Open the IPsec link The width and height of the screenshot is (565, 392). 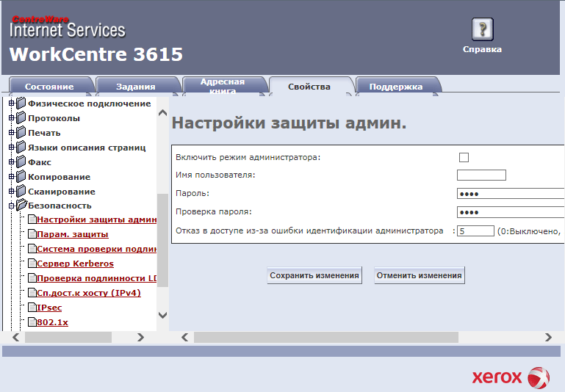49,308
